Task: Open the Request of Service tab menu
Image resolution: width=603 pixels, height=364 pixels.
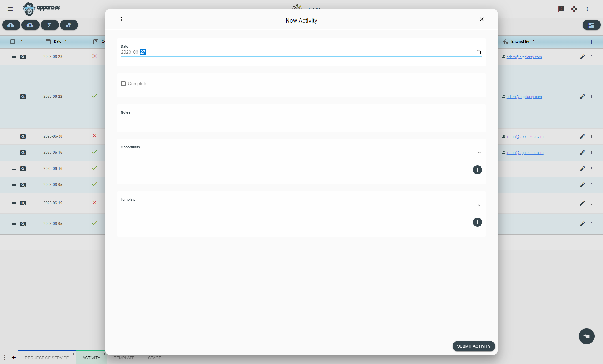Action: tap(73, 355)
